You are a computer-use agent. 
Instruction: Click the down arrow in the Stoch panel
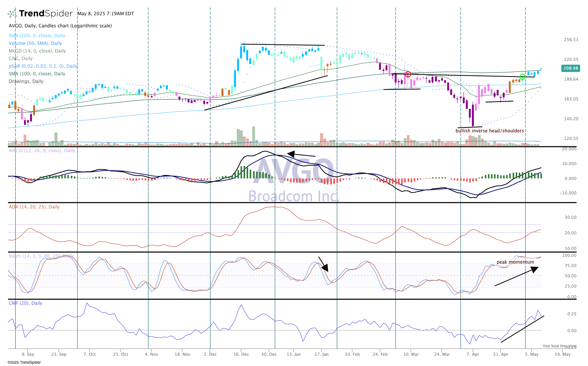323,264
